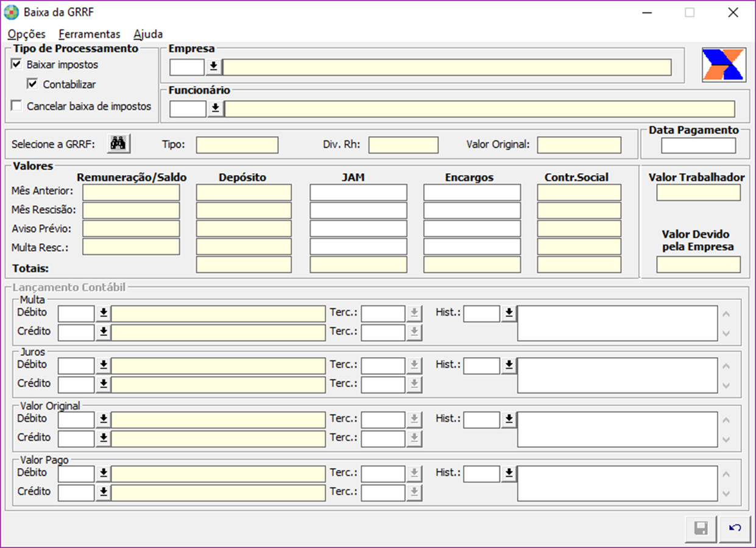The width and height of the screenshot is (756, 548).
Task: Click the Multa Débito account lookup icon
Action: (x=104, y=313)
